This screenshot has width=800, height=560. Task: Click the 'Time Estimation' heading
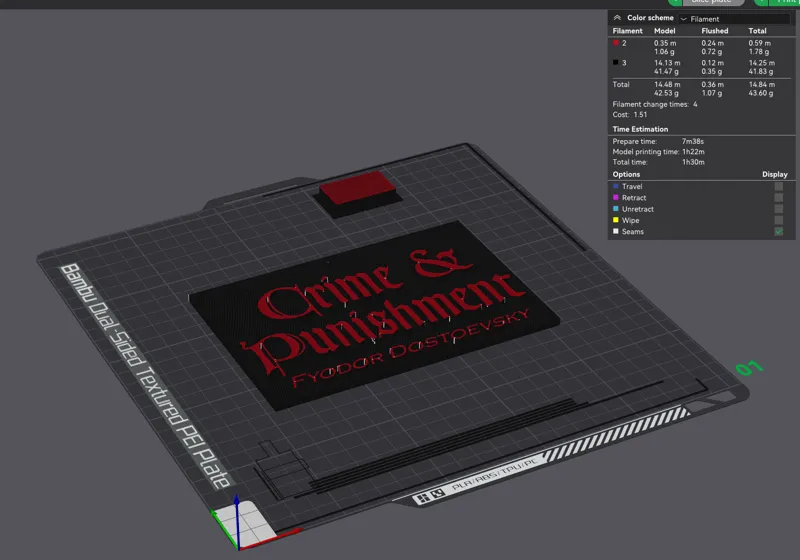click(x=640, y=129)
